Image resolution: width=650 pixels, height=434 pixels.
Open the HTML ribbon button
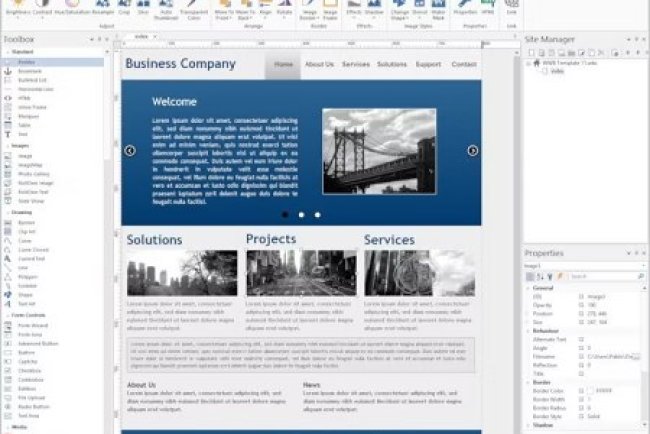click(488, 8)
